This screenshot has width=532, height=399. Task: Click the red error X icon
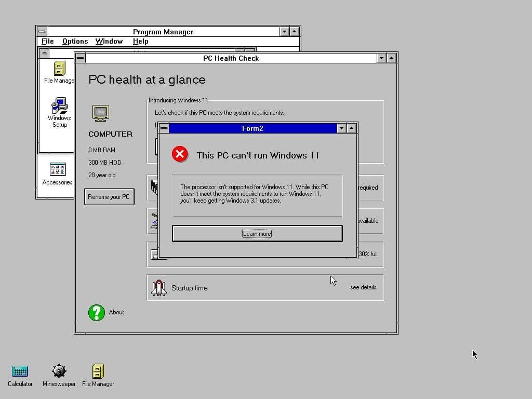point(180,154)
